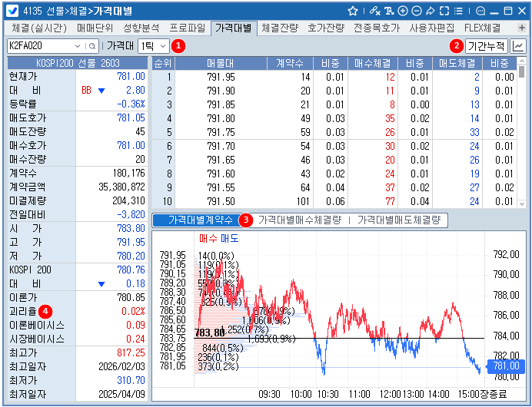The height and width of the screenshot is (407, 532).
Task: Click the fullscreen capture frame icon
Action: click(444, 12)
